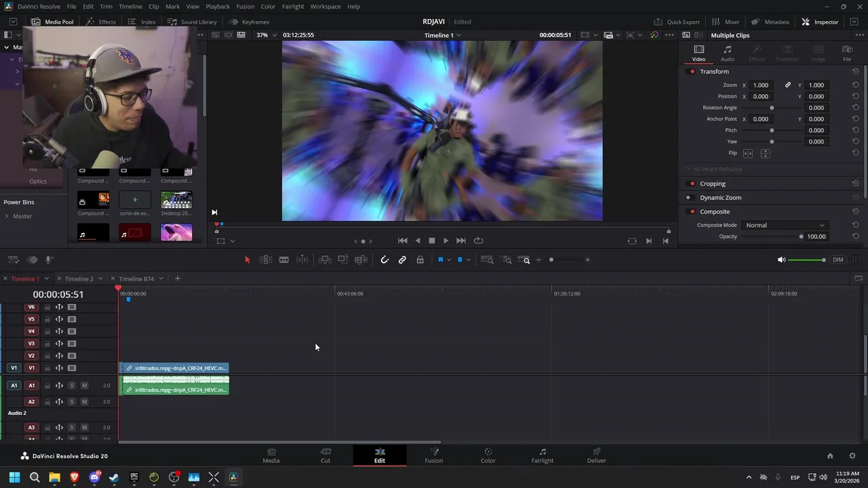Solo track A1 with S button
868x488 pixels.
[71, 386]
